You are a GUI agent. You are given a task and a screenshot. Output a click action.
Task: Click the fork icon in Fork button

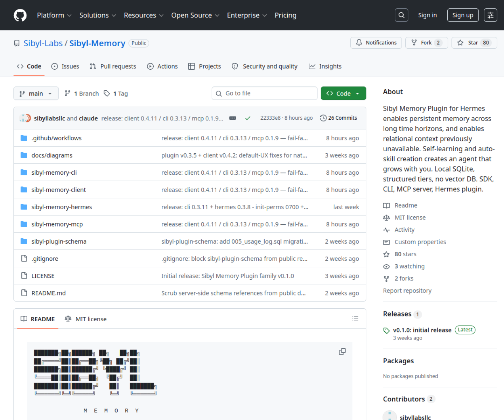(414, 42)
